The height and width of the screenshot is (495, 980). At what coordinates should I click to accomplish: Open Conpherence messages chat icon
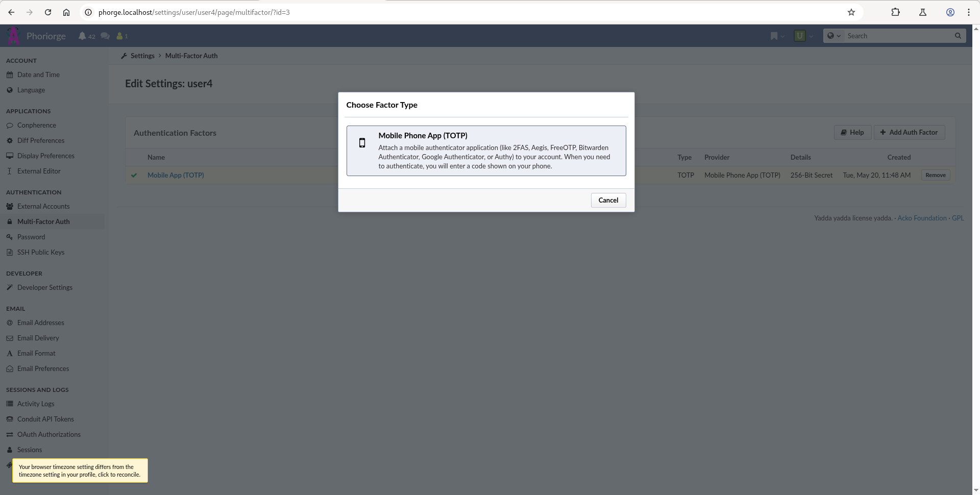pyautogui.click(x=105, y=36)
